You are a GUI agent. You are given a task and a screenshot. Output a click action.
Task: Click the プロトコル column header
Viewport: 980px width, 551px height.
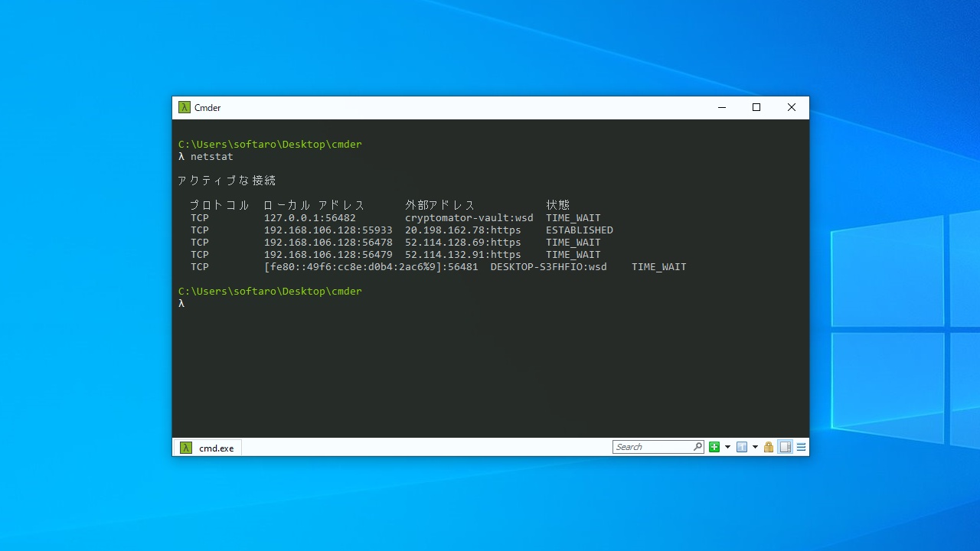click(x=220, y=205)
